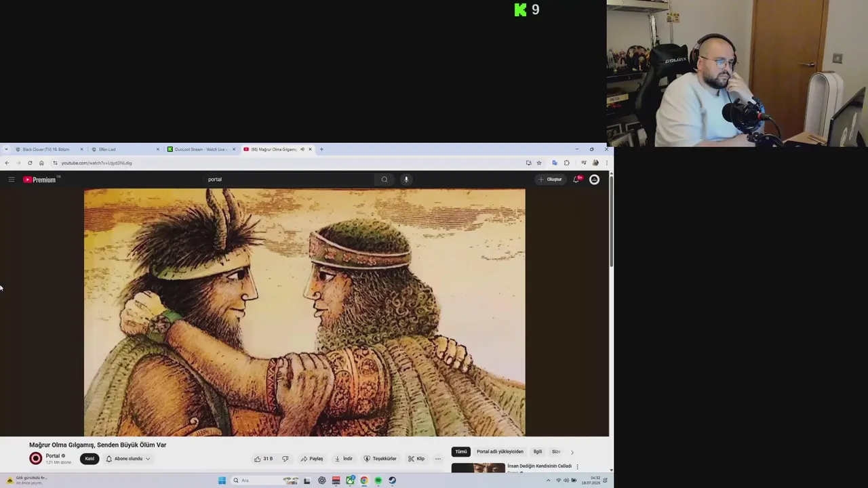This screenshot has height=488, width=868.
Task: Launch Steam from the taskbar
Action: coord(392,481)
